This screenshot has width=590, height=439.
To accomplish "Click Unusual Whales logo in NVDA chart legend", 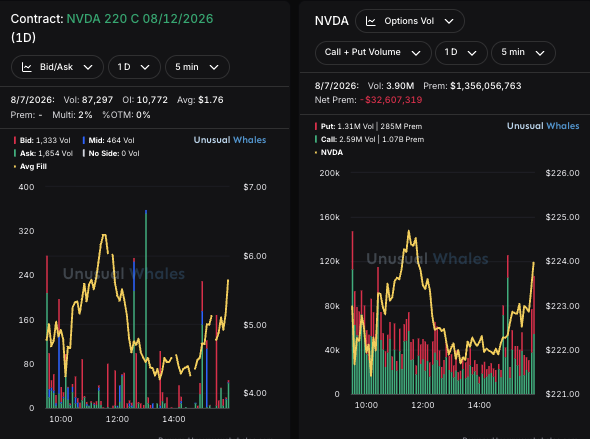I will pos(543,126).
